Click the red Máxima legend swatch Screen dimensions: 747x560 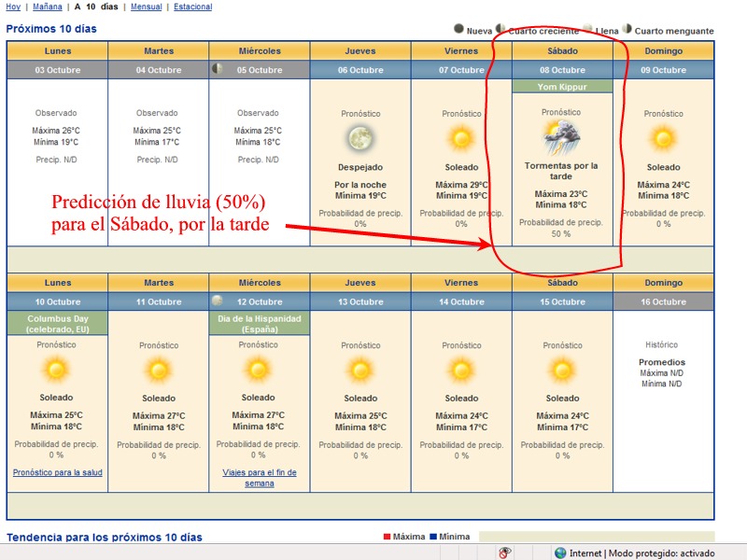[388, 537]
